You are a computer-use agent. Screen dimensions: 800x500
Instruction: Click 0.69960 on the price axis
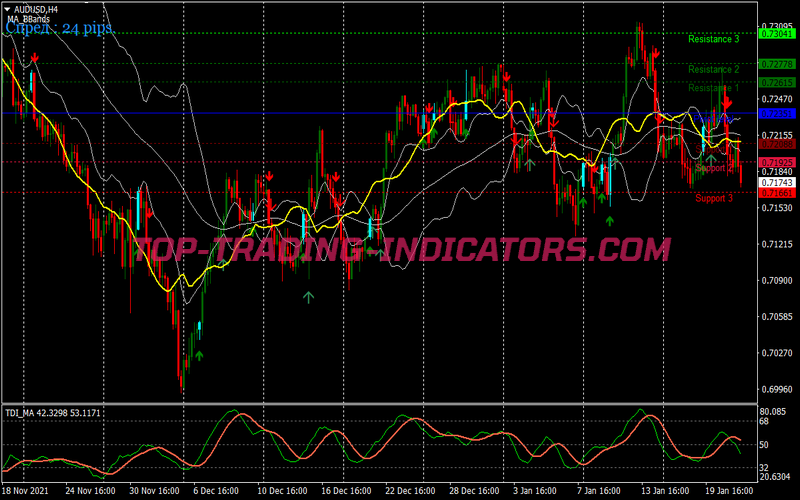777,389
